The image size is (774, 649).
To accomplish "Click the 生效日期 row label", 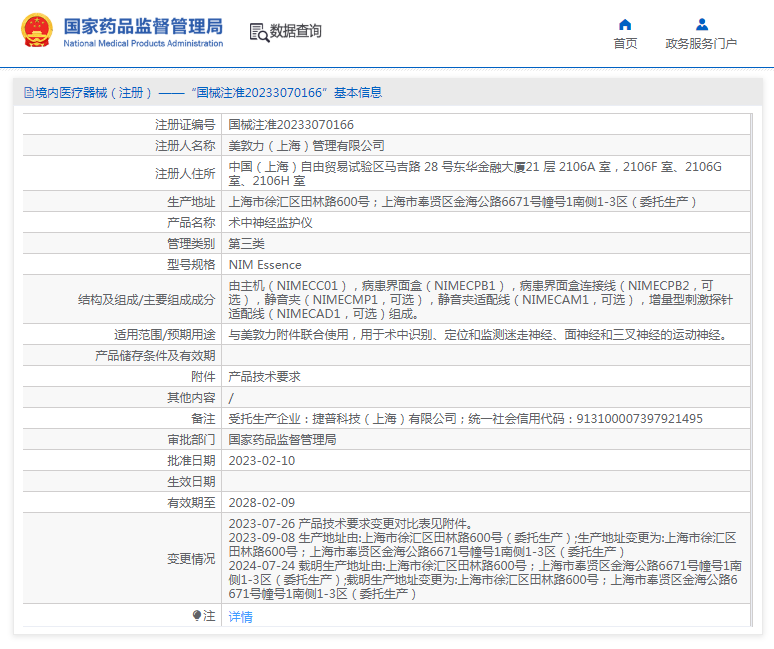I will 191,482.
